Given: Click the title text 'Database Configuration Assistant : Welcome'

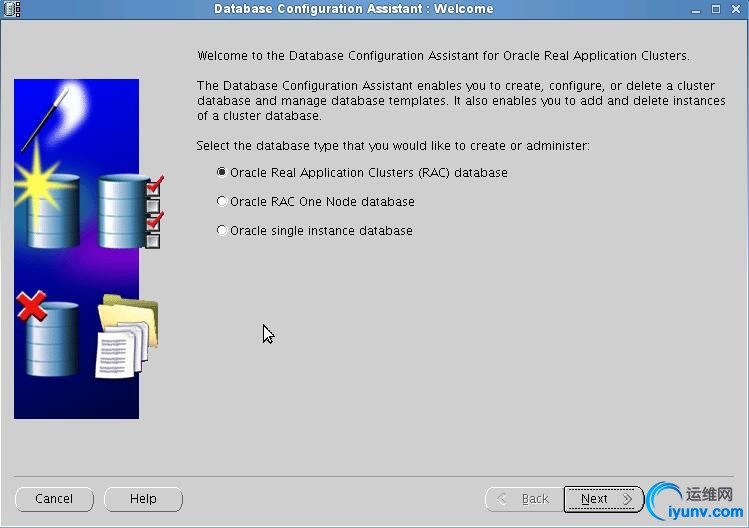Looking at the screenshot, I should tap(353, 9).
